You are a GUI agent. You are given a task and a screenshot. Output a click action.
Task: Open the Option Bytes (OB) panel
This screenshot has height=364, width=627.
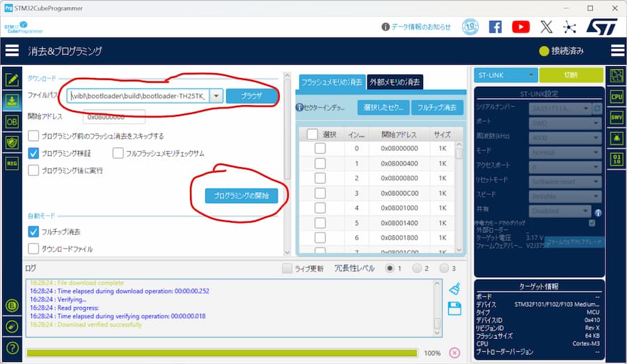[12, 122]
